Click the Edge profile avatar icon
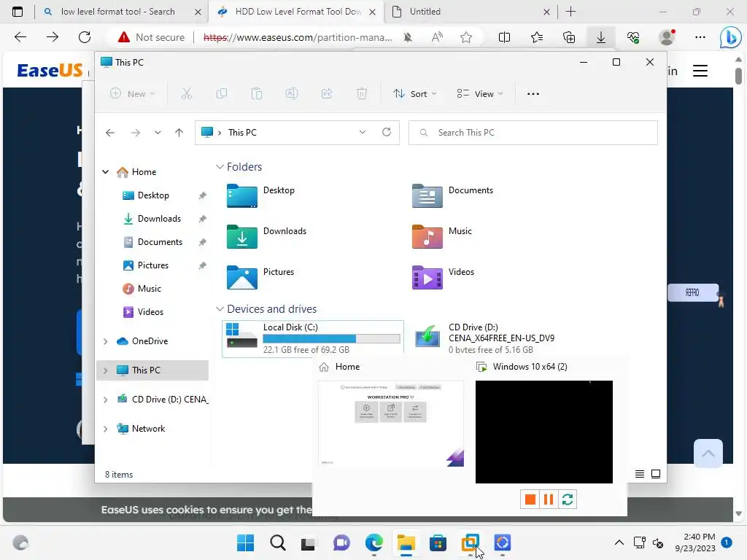This screenshot has height=560, width=747. pyautogui.click(x=667, y=37)
